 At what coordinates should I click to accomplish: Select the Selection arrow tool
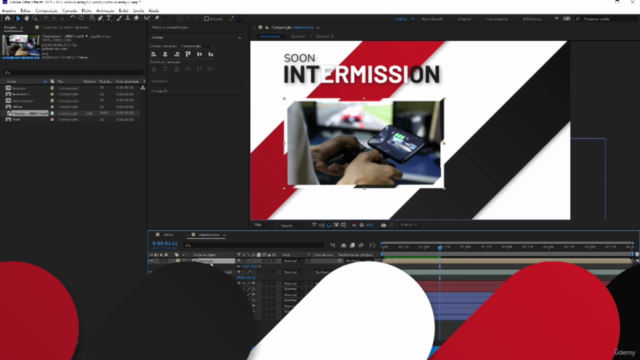coord(18,18)
